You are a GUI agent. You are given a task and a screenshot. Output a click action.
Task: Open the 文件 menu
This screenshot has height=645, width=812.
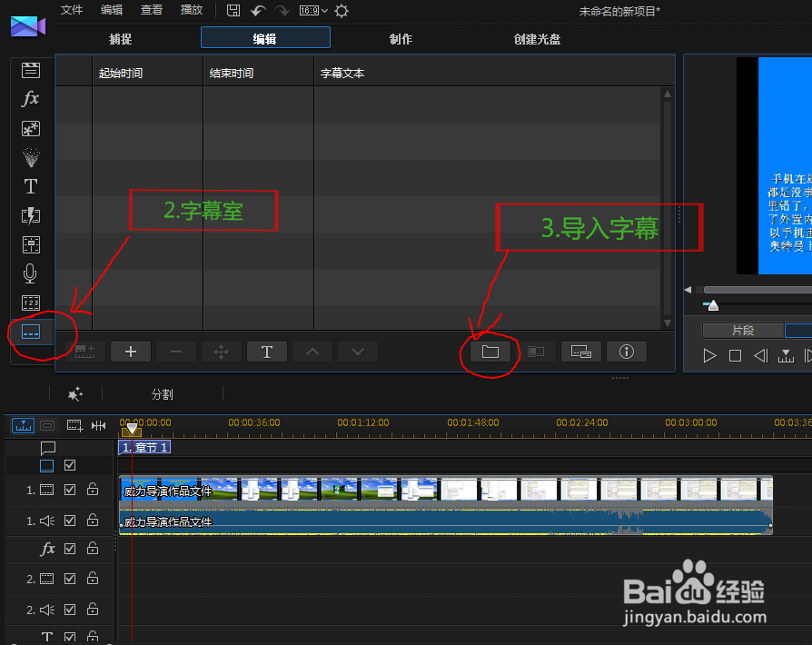click(72, 10)
